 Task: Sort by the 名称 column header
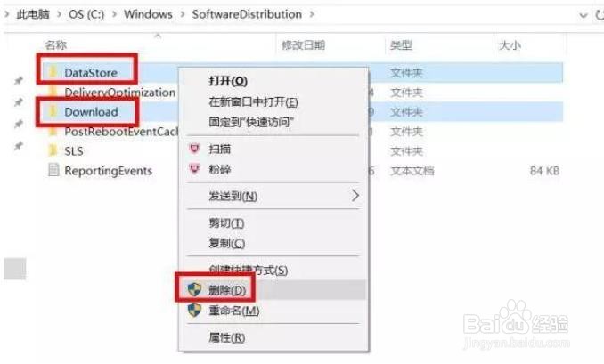click(x=56, y=45)
